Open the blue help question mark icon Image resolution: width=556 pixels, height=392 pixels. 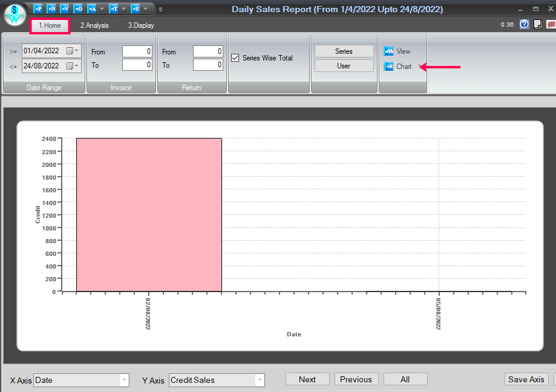(524, 24)
